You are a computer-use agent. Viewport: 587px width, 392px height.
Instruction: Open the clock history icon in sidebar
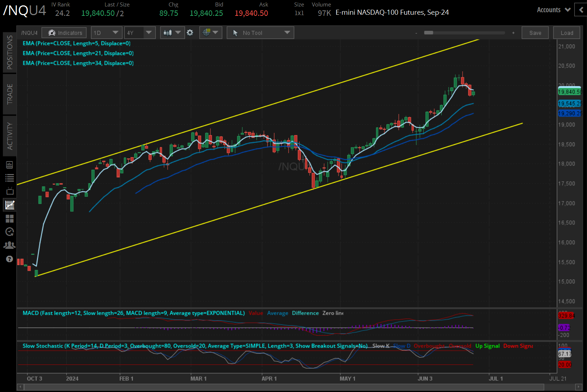10,232
